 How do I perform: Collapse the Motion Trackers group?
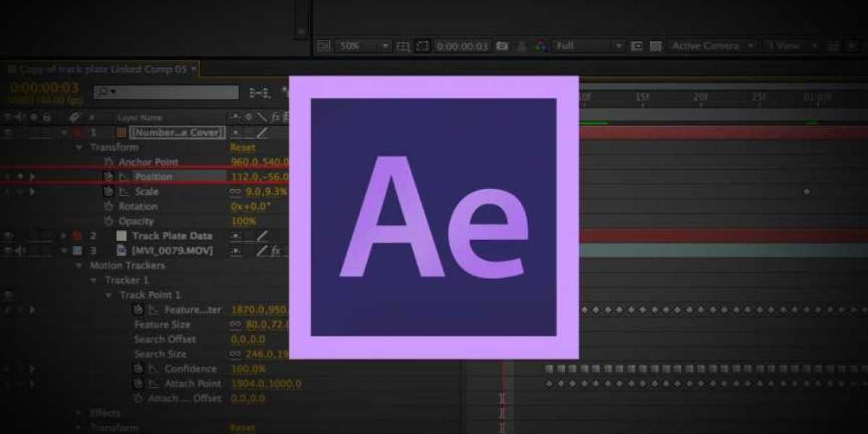pyautogui.click(x=80, y=265)
